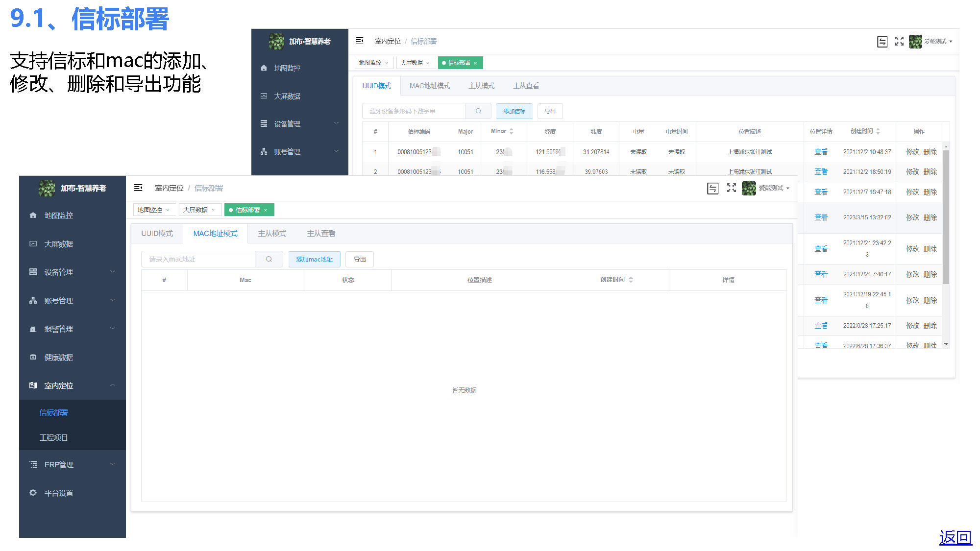Close the 信标部署 page tab in front window
The height and width of the screenshot is (551, 980).
point(266,210)
